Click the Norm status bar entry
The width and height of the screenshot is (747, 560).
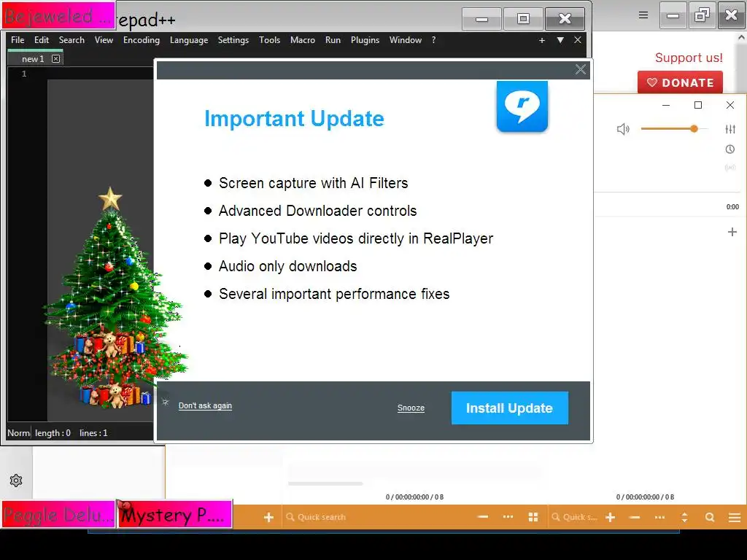point(18,433)
